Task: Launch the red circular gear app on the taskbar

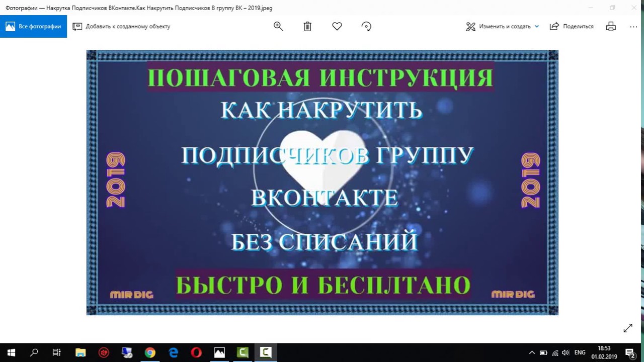Action: coord(104,352)
